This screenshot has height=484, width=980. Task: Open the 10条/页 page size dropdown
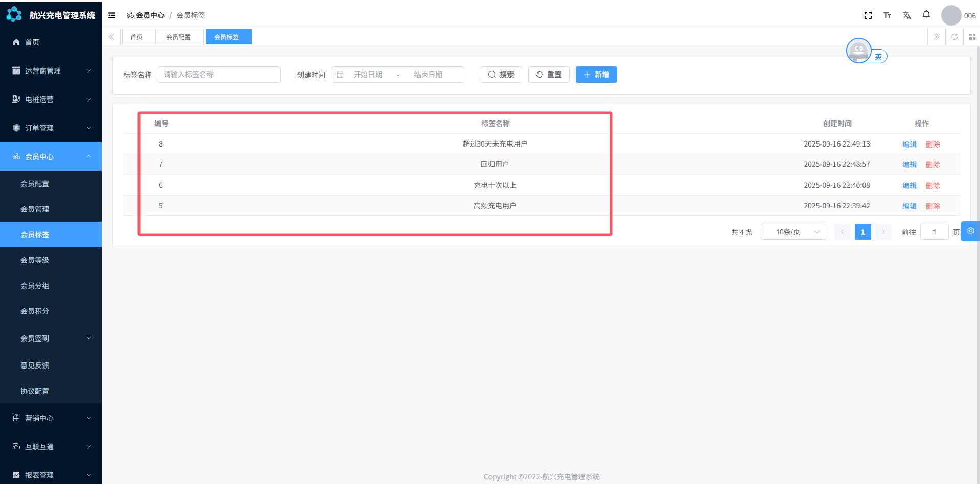[793, 232]
